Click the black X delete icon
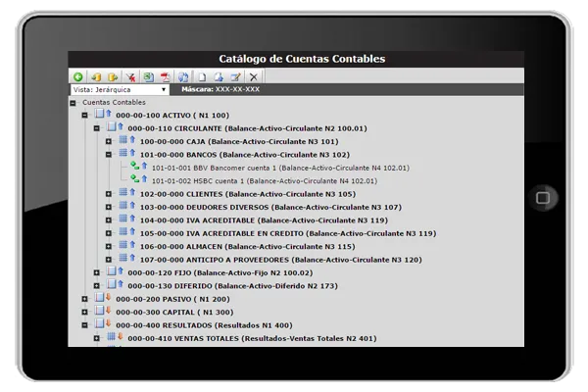The image size is (588, 392). 254,76
